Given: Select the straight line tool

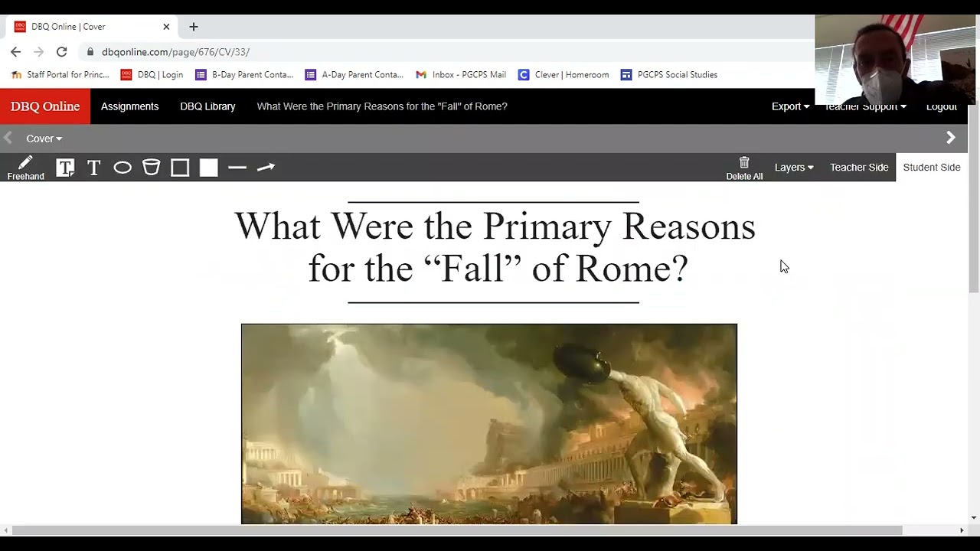Looking at the screenshot, I should click(x=237, y=168).
